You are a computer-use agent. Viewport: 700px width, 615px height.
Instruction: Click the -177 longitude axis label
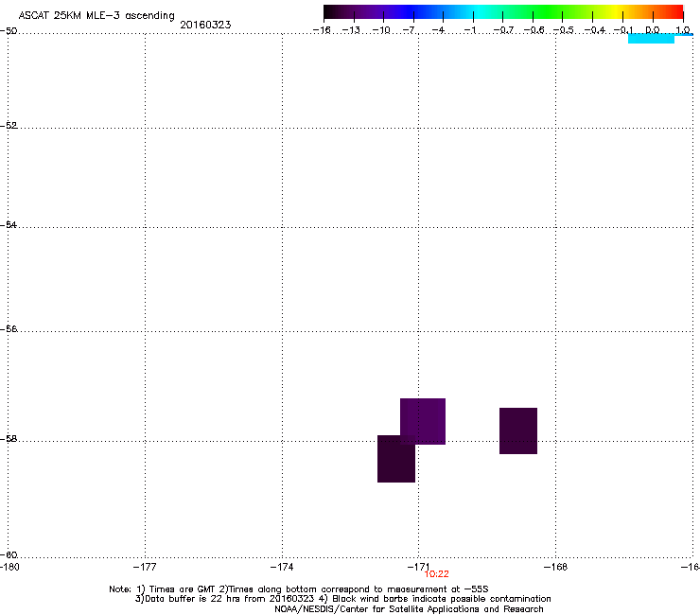pyautogui.click(x=145, y=567)
